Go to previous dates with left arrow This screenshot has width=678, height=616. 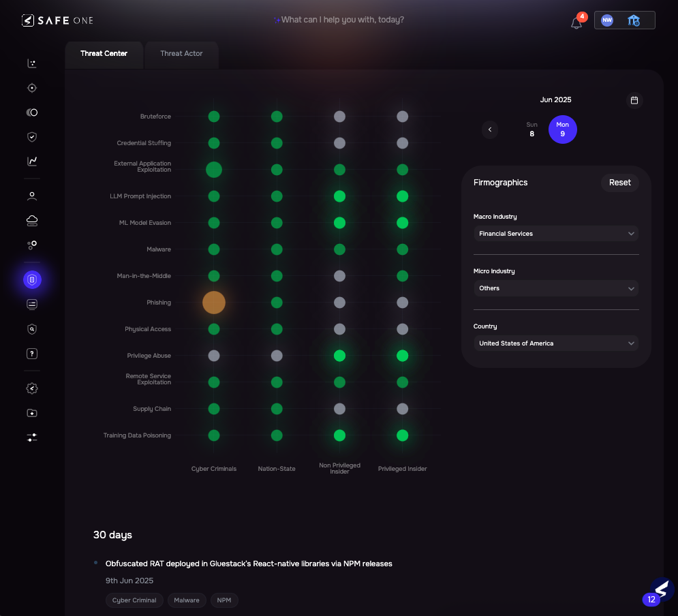pyautogui.click(x=490, y=129)
